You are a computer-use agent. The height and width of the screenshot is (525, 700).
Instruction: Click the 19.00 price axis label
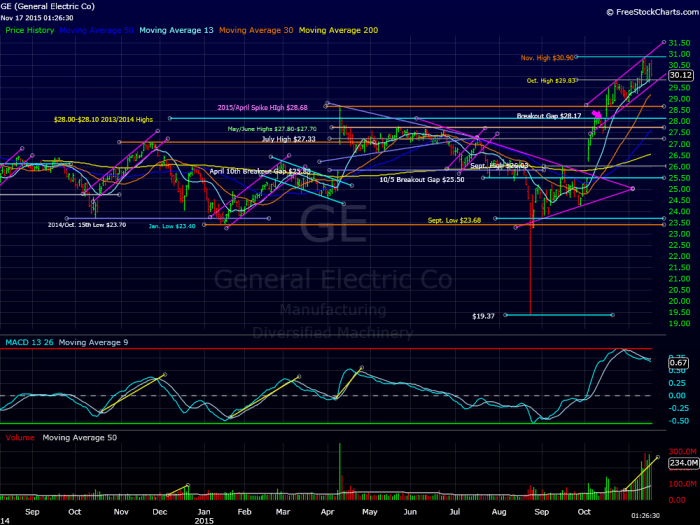[679, 324]
